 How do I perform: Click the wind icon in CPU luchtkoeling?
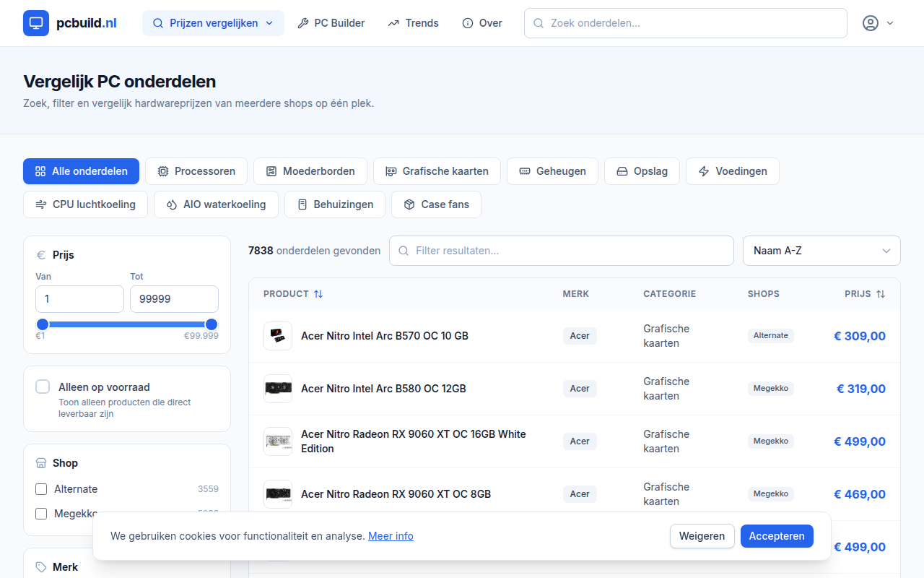click(41, 204)
